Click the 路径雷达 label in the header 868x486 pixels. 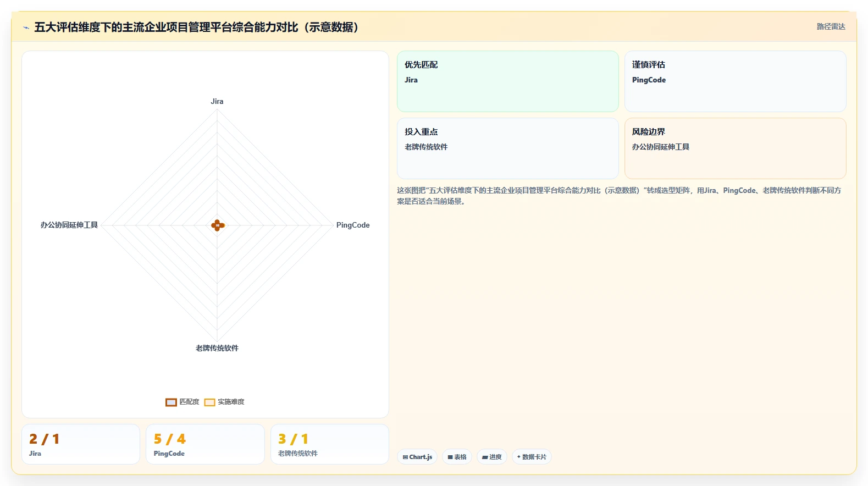point(831,26)
